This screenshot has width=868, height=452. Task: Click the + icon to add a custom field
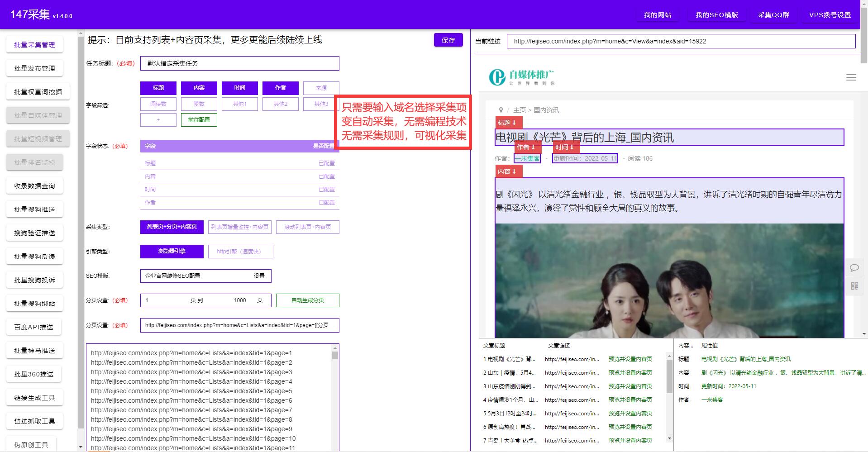[x=158, y=119]
